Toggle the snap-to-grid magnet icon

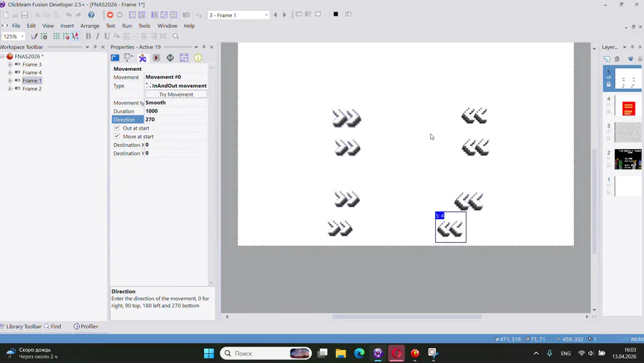point(66,37)
